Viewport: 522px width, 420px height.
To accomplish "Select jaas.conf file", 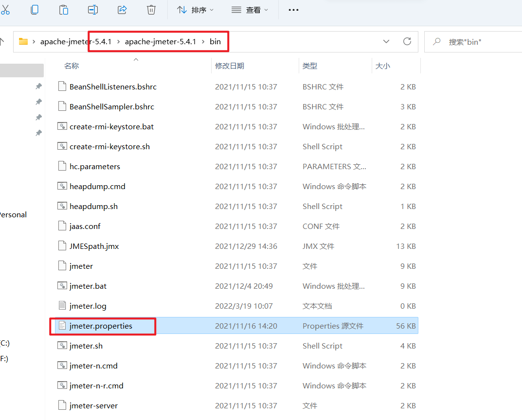I will point(85,227).
